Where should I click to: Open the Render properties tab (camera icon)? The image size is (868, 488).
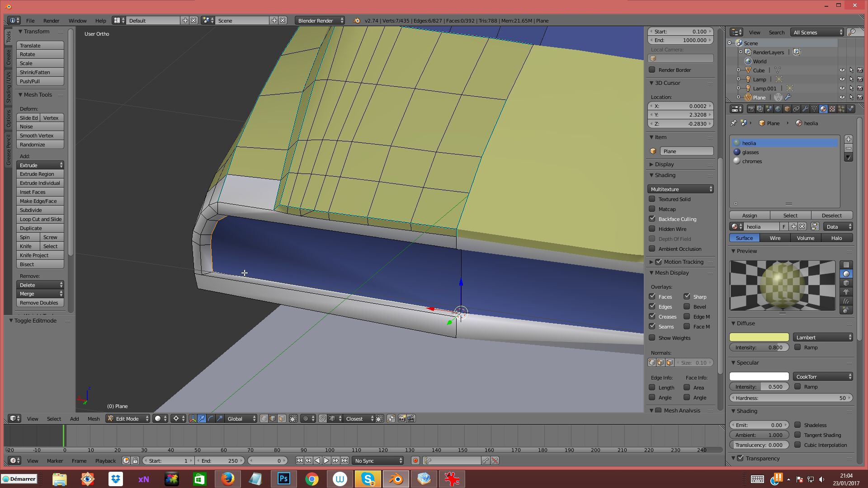coord(751,109)
